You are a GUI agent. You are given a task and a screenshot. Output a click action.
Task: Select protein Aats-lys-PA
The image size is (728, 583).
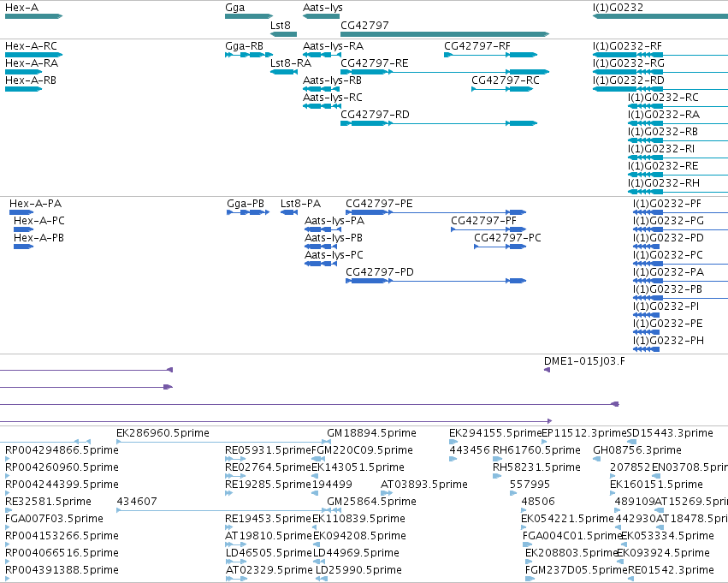tap(323, 229)
